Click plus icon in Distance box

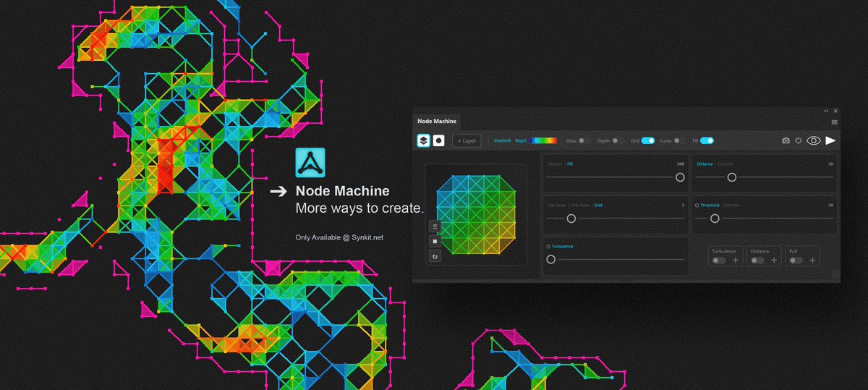pos(774,260)
